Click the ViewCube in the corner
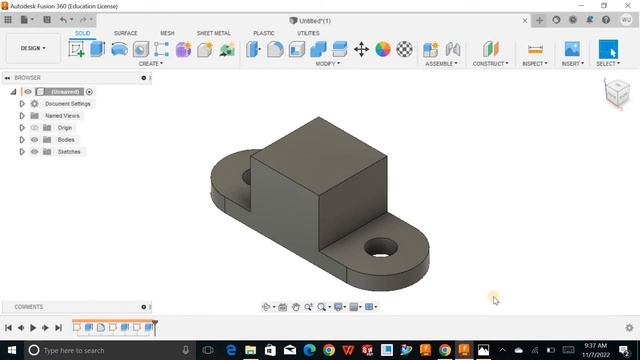Image resolution: width=640 pixels, height=360 pixels. pyautogui.click(x=617, y=93)
